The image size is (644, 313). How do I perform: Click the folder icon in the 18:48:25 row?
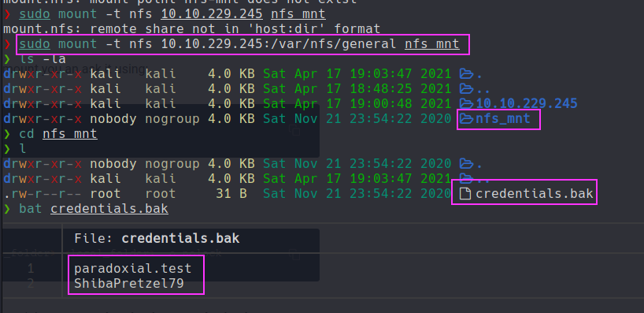pos(466,89)
